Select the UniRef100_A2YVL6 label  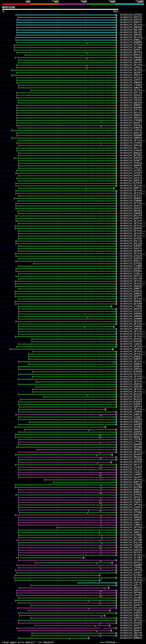(131, 77)
